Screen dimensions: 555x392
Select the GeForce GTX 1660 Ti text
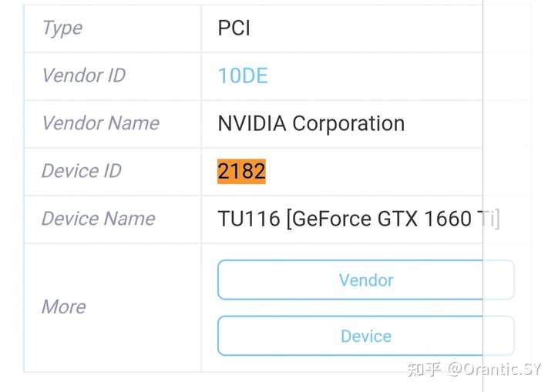(x=394, y=219)
